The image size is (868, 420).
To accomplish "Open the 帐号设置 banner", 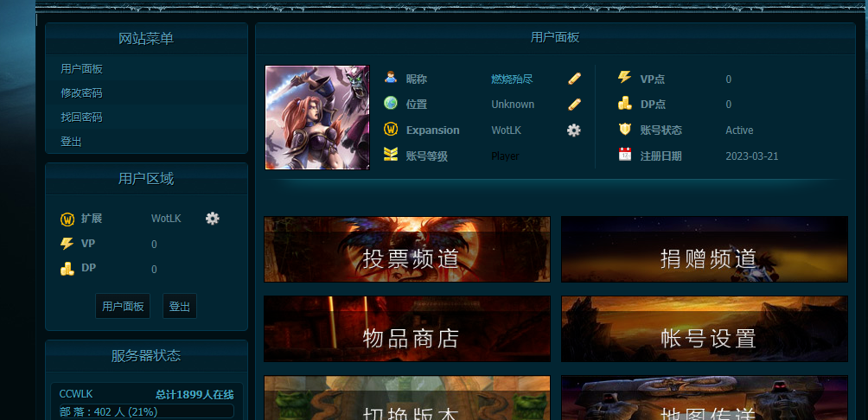I will tap(704, 328).
